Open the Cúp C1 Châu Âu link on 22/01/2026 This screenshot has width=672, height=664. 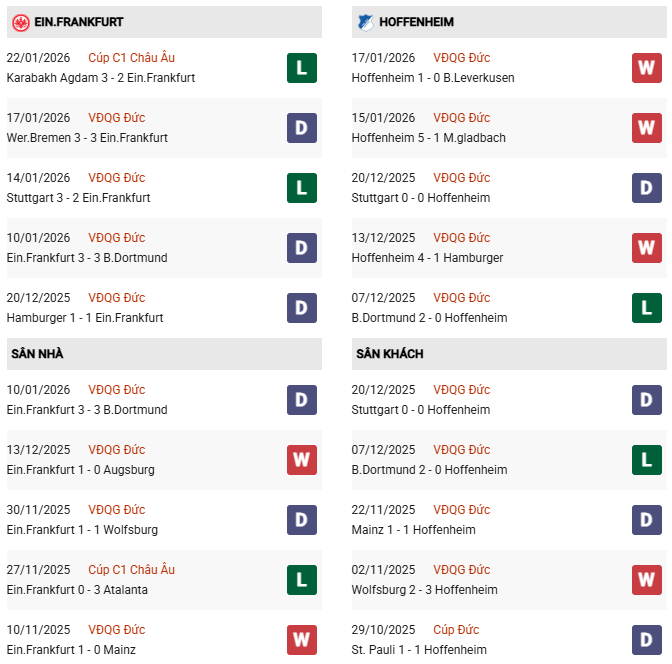point(131,58)
